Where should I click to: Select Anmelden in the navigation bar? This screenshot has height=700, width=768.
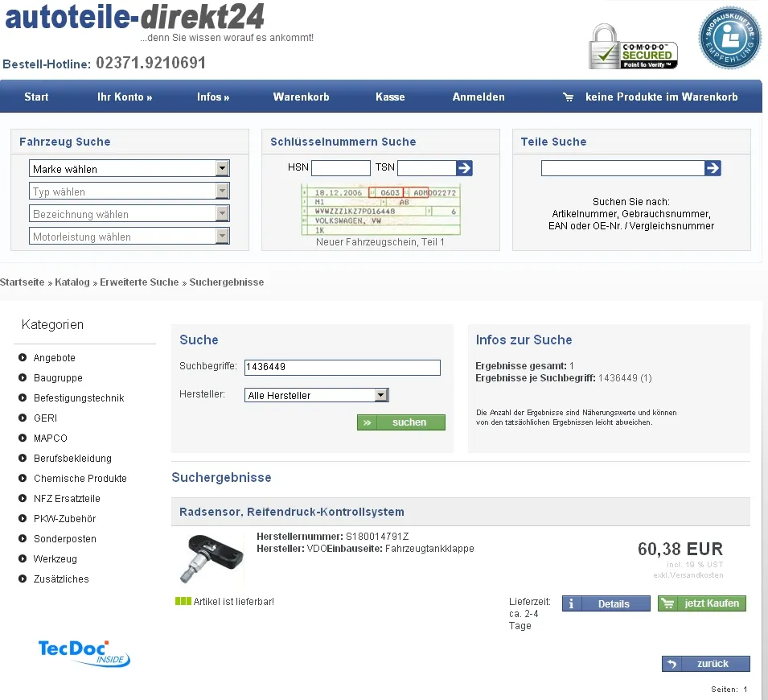coord(478,97)
